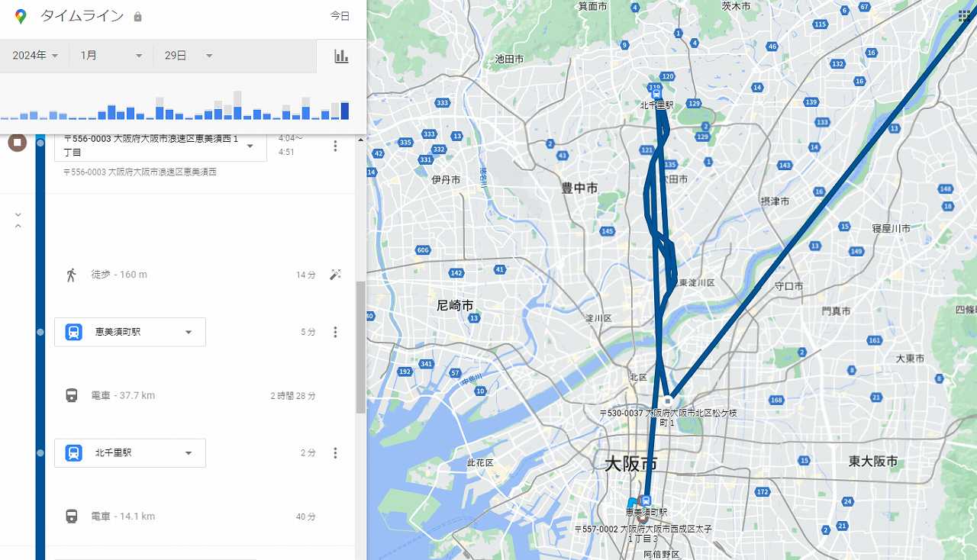
Task: Click 北千里駅 station marker on the map
Action: coord(656,93)
